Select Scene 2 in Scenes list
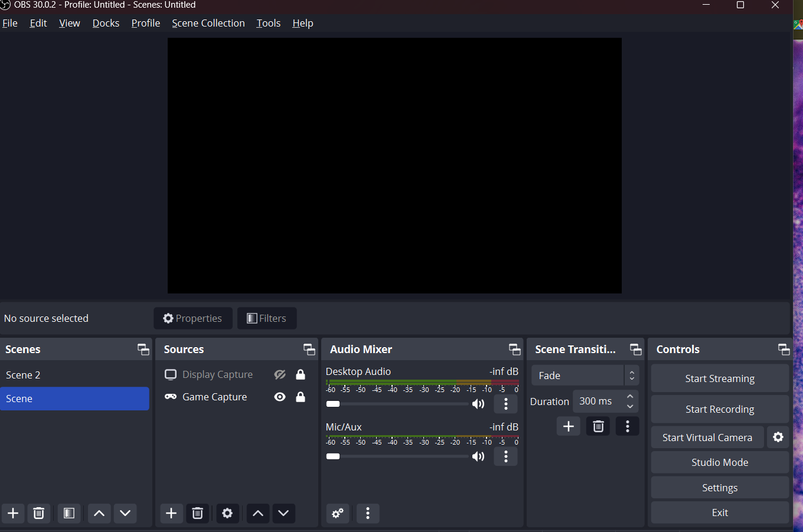Viewport: 803px width, 532px height. pyautogui.click(x=75, y=375)
